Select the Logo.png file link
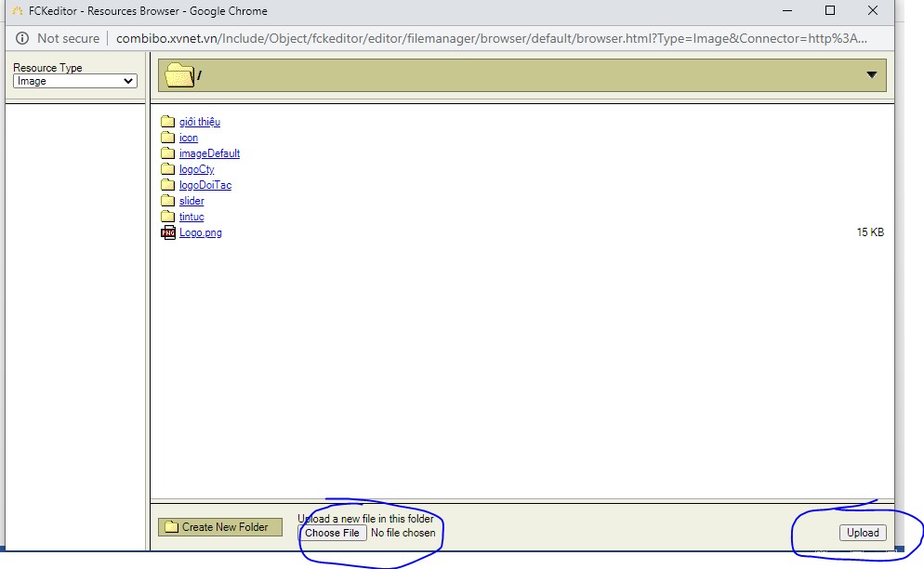This screenshot has height=569, width=924. click(201, 232)
